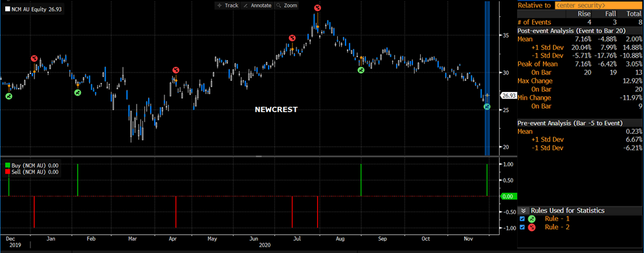Select the red sell event marker in April

[x=176, y=71]
